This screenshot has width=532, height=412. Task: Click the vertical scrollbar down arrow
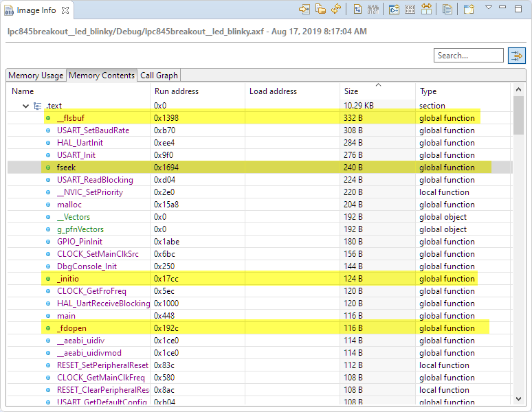519,398
